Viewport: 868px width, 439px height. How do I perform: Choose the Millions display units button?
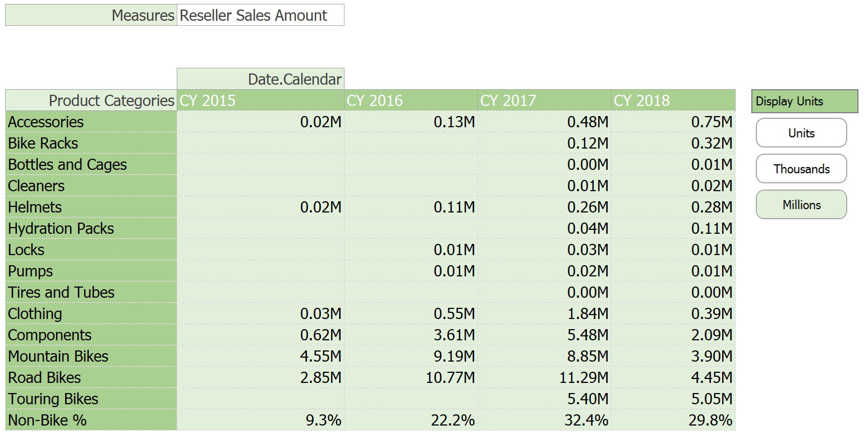coord(801,205)
